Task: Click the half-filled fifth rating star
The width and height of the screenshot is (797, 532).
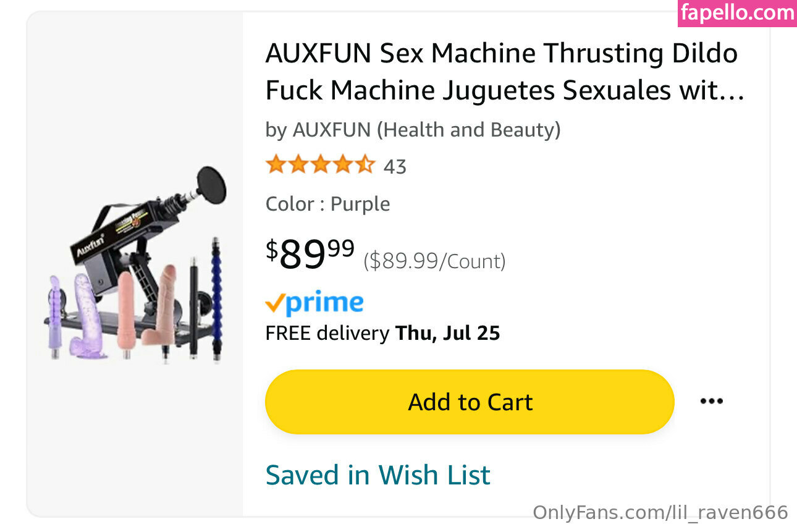Action: pos(365,165)
